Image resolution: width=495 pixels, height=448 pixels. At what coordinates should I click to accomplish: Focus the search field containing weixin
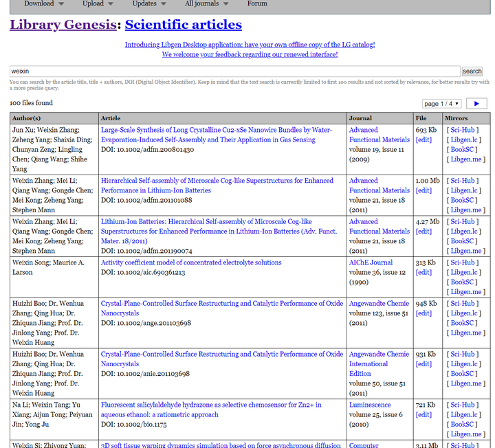point(235,71)
